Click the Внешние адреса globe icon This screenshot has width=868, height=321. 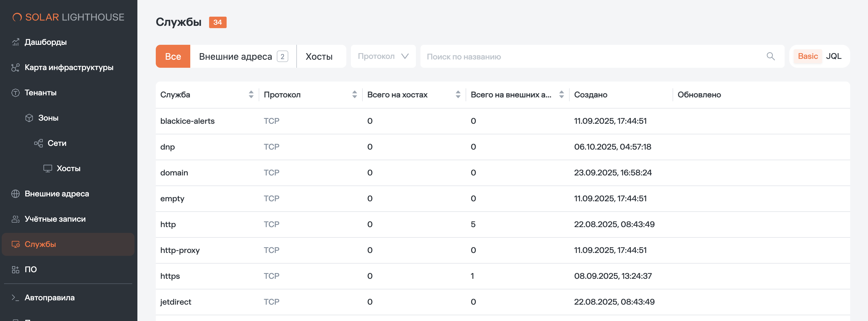click(x=16, y=194)
